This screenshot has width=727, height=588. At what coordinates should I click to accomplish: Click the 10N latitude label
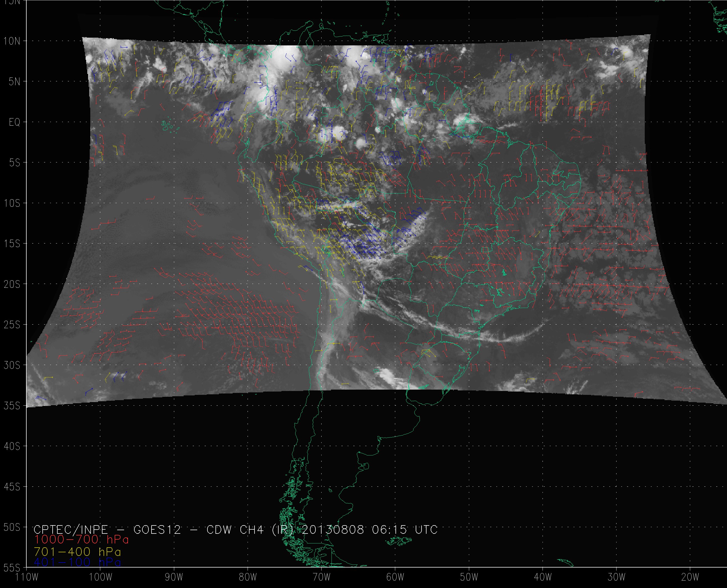click(12, 41)
